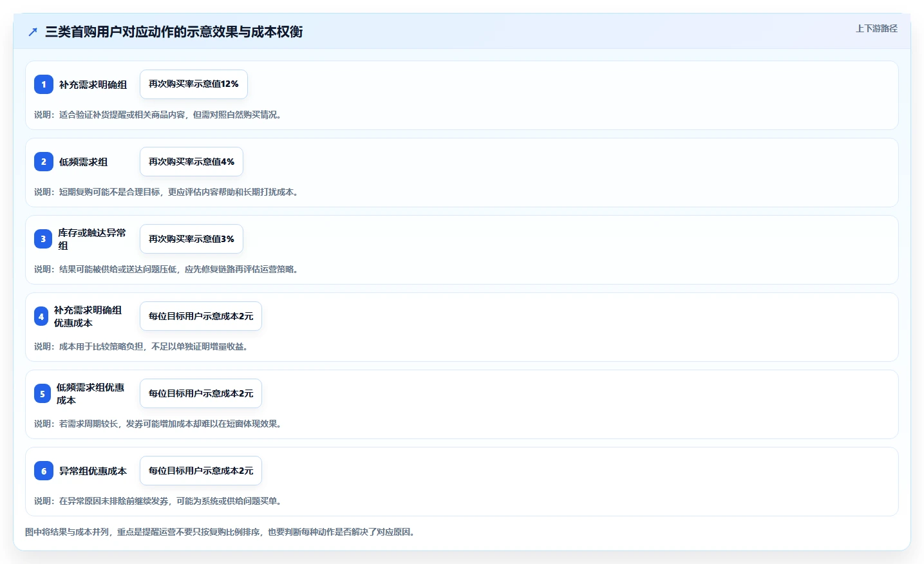Click the note starting 说明：若需求周期较长
Viewport: 924px width, 564px height.
[x=158, y=424]
